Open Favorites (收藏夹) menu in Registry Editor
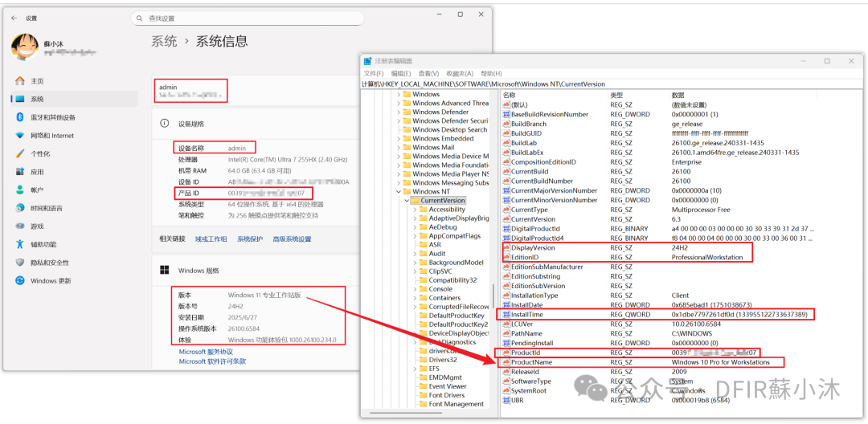Viewport: 868px width, 424px height. click(x=460, y=74)
